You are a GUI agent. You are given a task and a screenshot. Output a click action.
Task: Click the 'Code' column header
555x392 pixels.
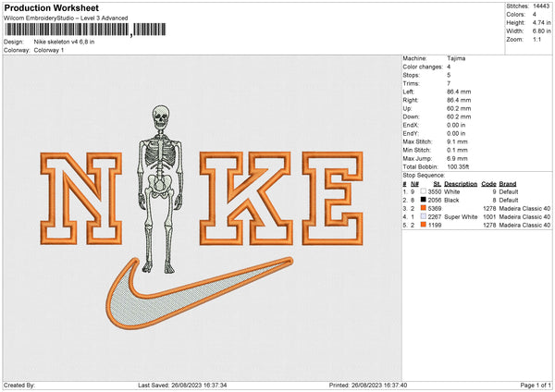pos(488,184)
